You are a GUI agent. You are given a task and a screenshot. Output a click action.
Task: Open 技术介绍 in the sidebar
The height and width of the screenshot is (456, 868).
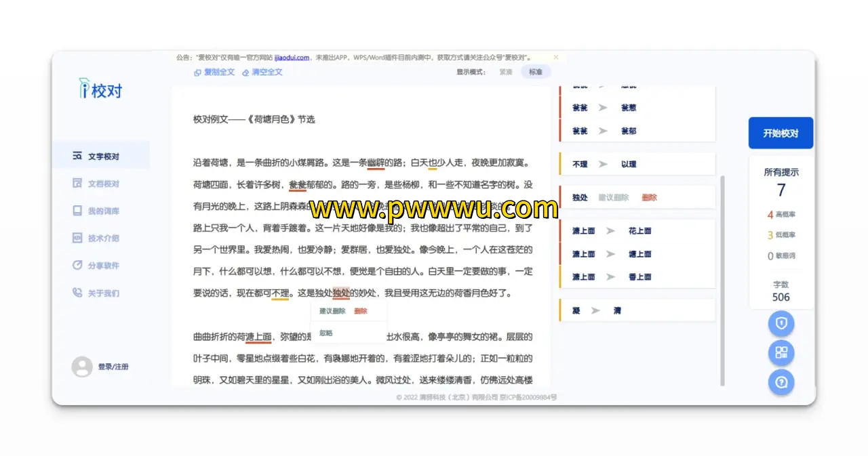pos(103,239)
